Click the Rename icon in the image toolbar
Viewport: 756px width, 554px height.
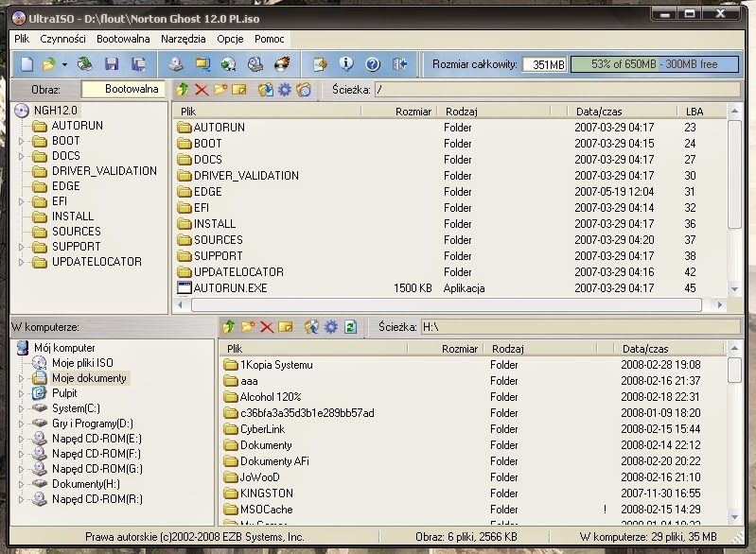point(239,90)
